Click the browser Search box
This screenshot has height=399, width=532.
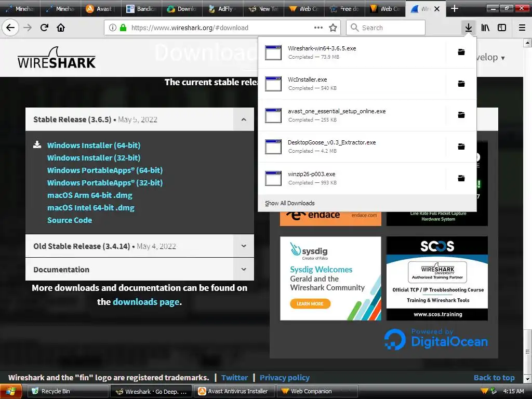(x=386, y=28)
